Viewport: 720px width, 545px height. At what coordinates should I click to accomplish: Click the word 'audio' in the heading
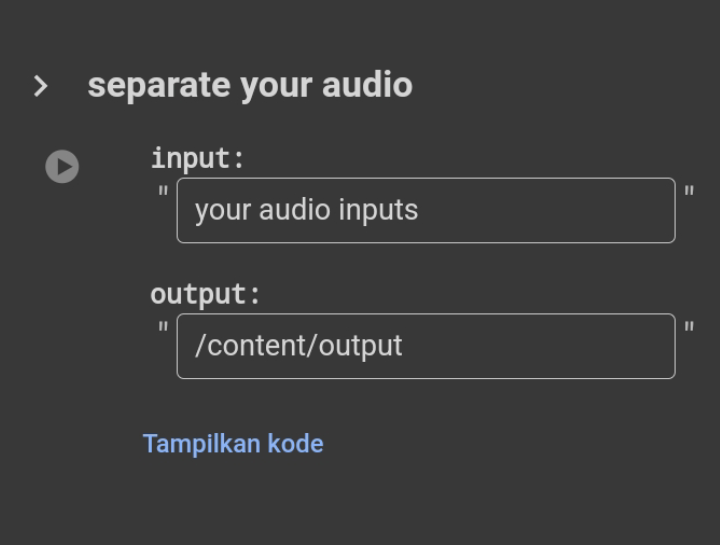tap(367, 85)
